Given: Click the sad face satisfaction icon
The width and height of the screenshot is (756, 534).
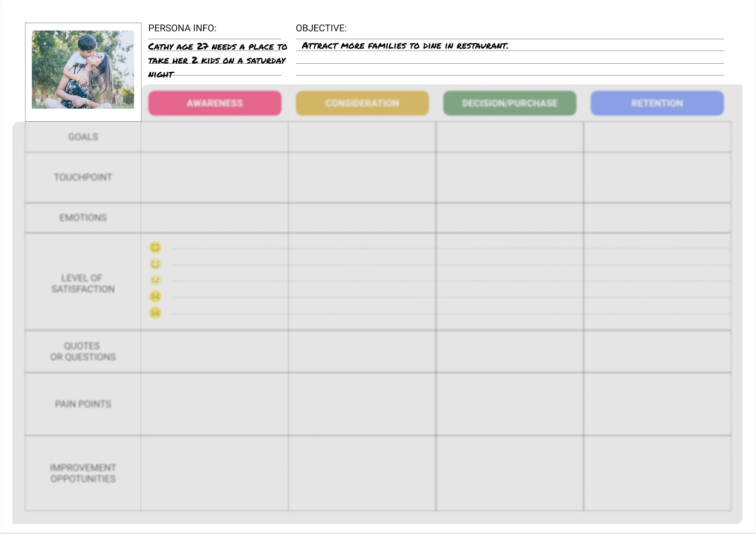Looking at the screenshot, I should point(155,297).
